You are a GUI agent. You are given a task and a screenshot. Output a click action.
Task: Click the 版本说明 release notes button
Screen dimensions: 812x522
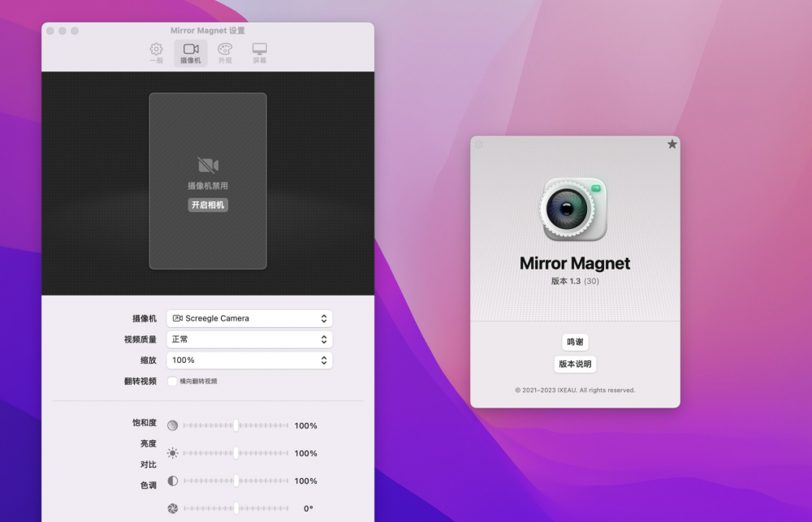click(575, 364)
